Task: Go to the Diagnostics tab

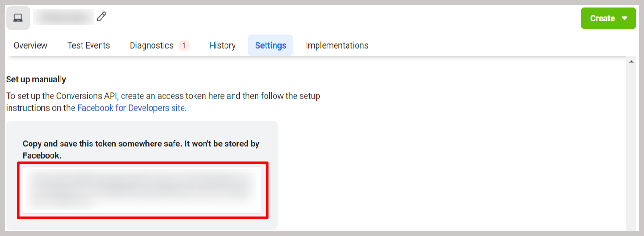Action: pos(152,45)
